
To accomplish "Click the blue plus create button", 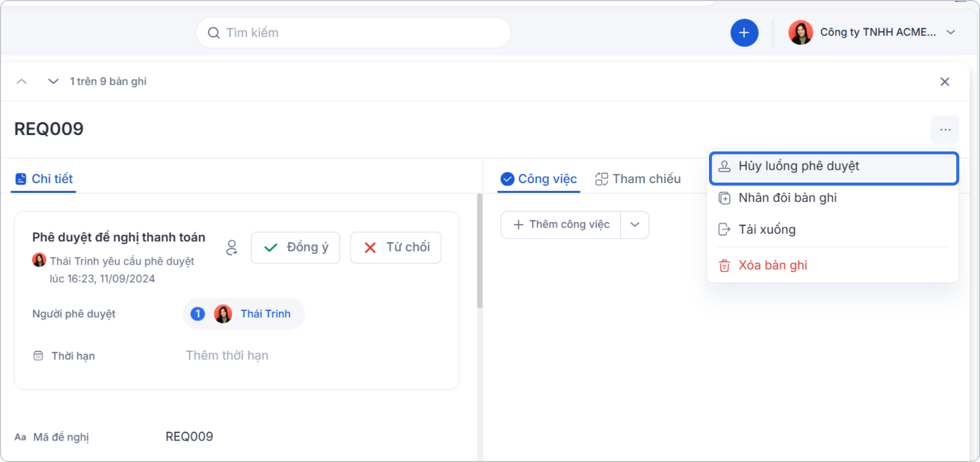I will pyautogui.click(x=744, y=33).
